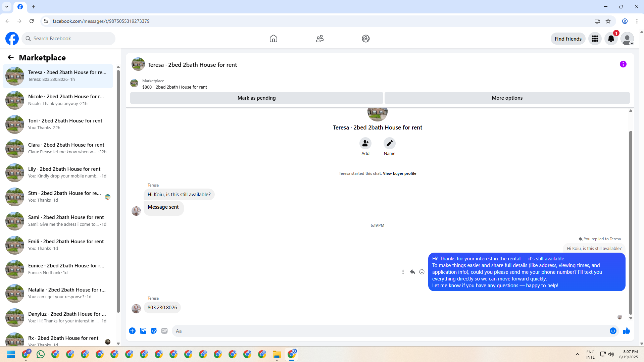Attach a photo using the image icon
Image resolution: width=644 pixels, height=362 pixels.
click(143, 331)
